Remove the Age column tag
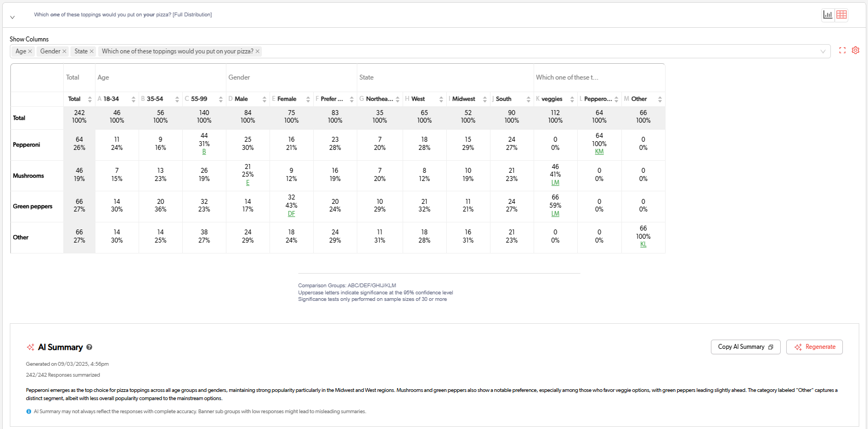The height and width of the screenshot is (429, 868). (30, 51)
